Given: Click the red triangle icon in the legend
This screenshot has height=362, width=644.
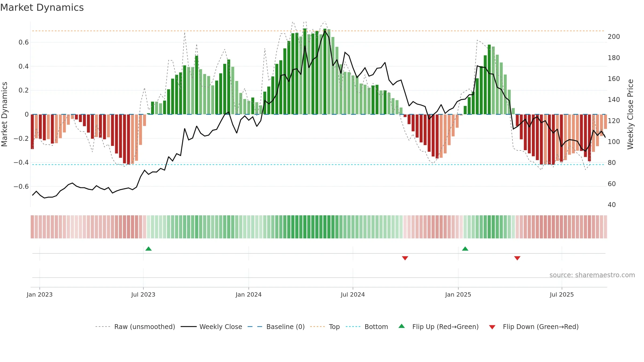Looking at the screenshot, I should 492,327.
